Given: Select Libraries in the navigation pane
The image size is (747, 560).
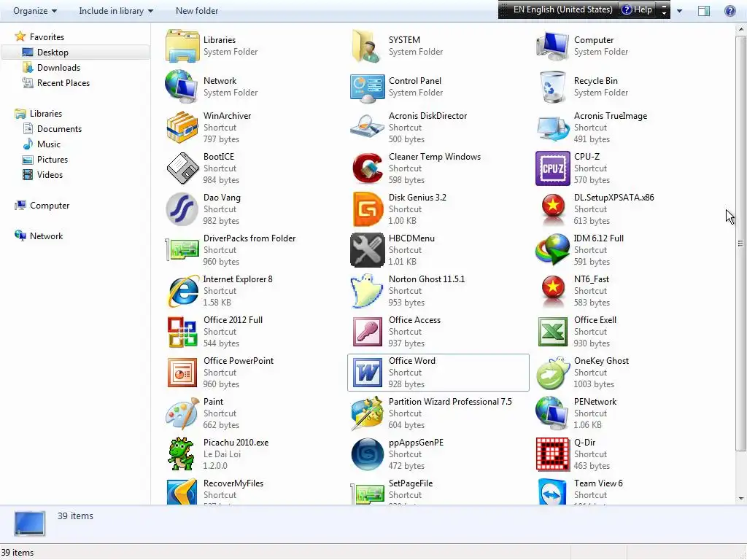Looking at the screenshot, I should pyautogui.click(x=46, y=113).
